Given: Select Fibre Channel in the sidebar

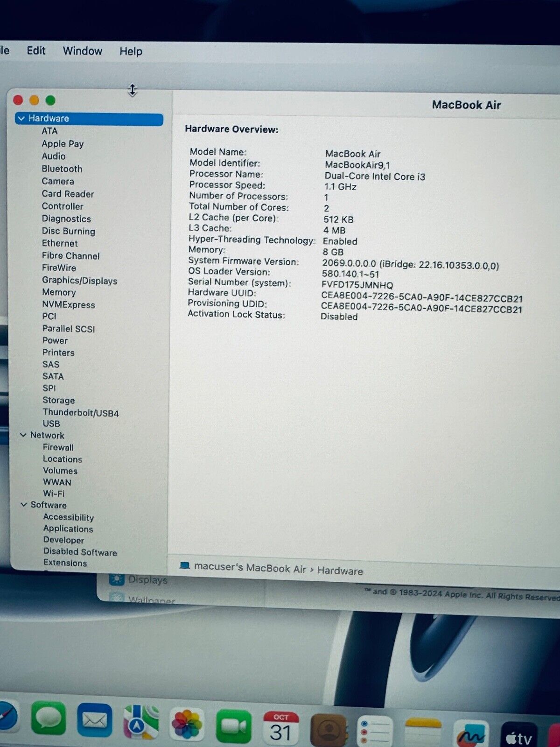Looking at the screenshot, I should (x=71, y=256).
